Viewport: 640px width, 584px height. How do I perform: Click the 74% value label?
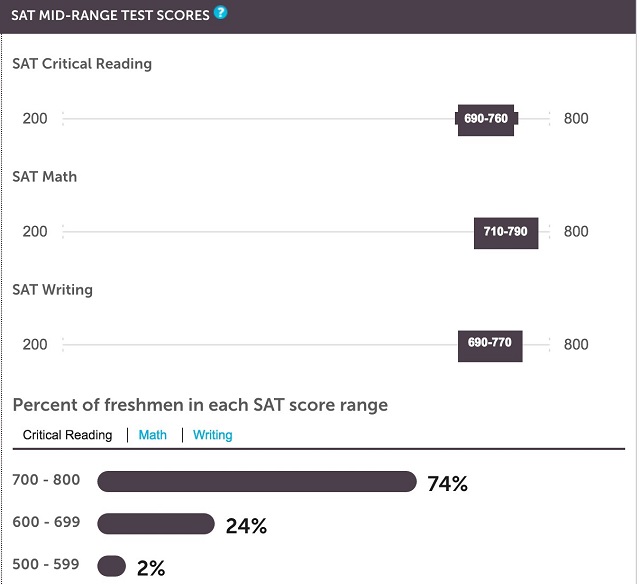[x=447, y=484]
